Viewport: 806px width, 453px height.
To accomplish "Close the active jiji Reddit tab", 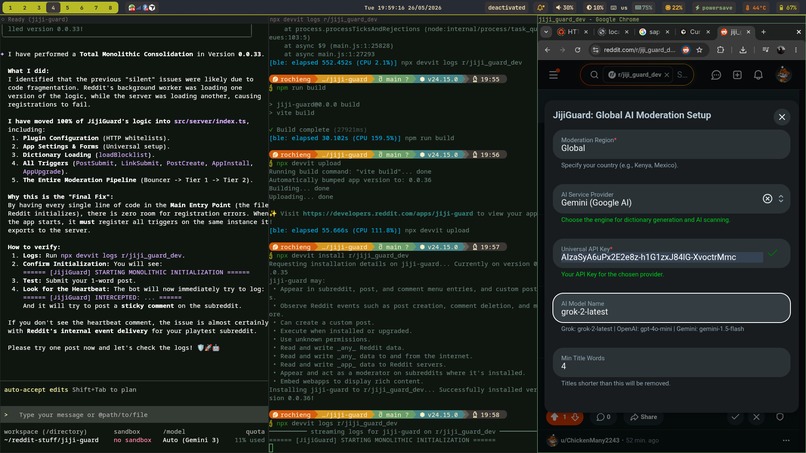I will tap(748, 32).
